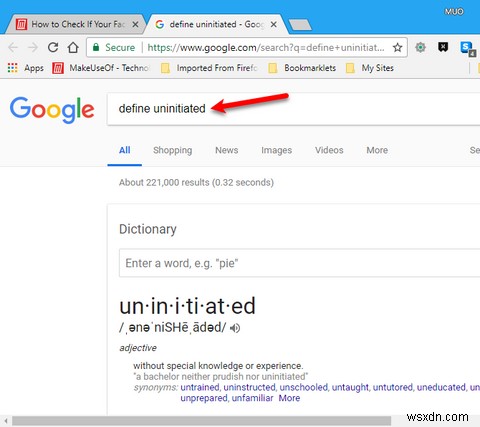Click the Secure padlock icon
Screen dimensions: 480x427
(x=96, y=47)
